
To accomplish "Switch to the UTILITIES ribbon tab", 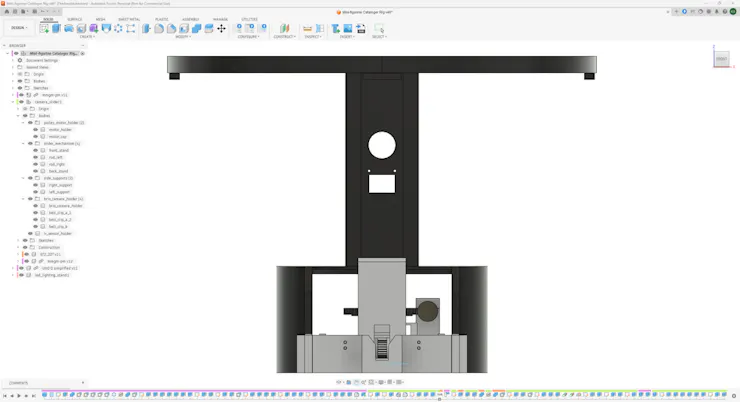I will (x=249, y=19).
